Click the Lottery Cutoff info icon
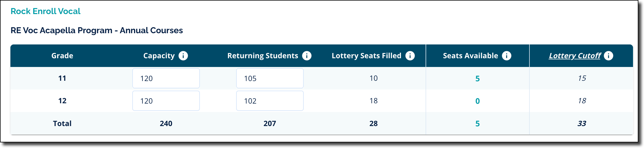Viewport: 644px width, 148px height. click(x=609, y=56)
